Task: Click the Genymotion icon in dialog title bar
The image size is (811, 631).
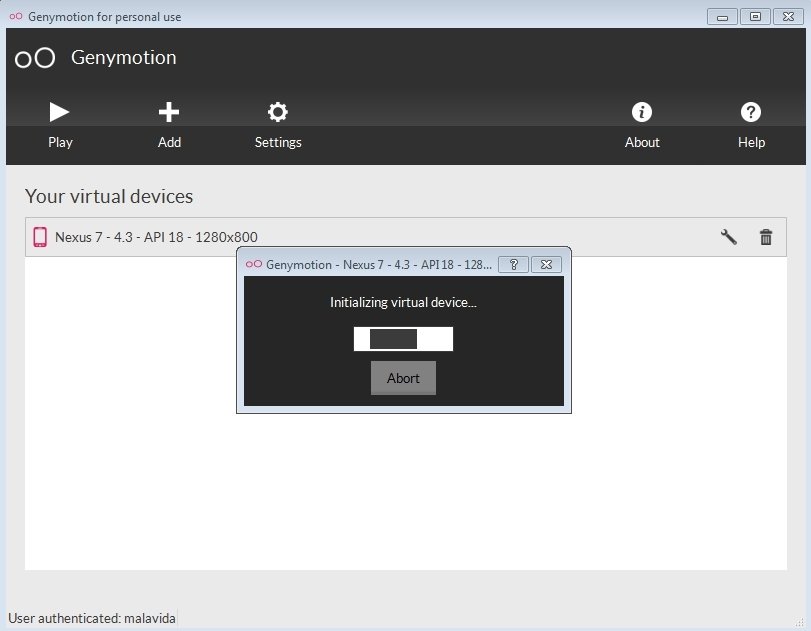Action: [254, 264]
